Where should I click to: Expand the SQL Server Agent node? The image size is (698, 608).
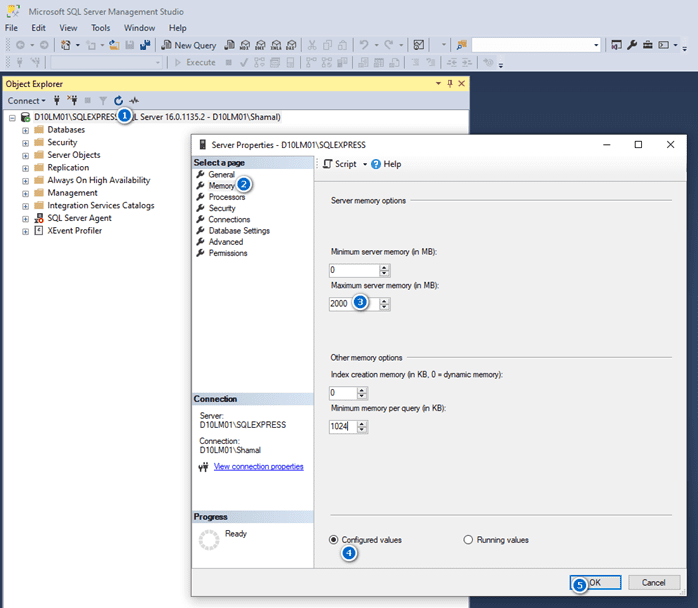point(25,219)
